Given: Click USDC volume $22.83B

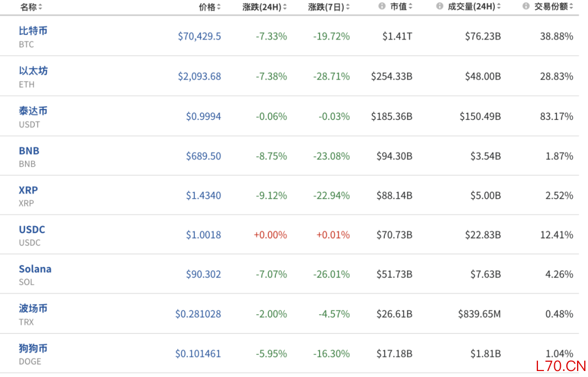Looking at the screenshot, I should [483, 235].
